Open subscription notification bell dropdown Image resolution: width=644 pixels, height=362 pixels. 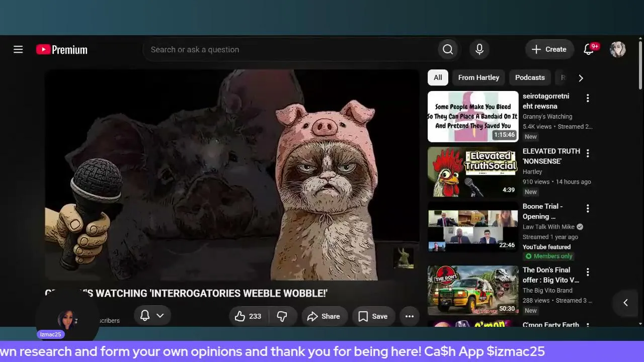pyautogui.click(x=152, y=315)
